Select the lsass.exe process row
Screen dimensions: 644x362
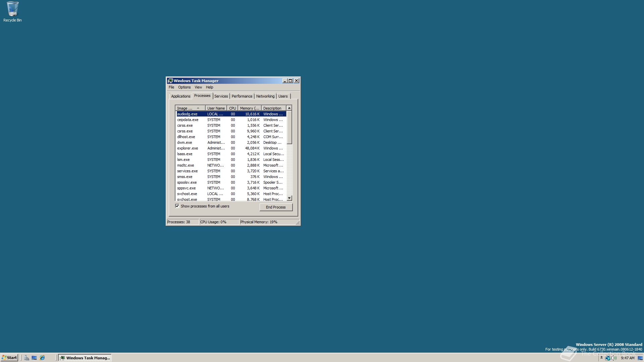click(x=231, y=154)
